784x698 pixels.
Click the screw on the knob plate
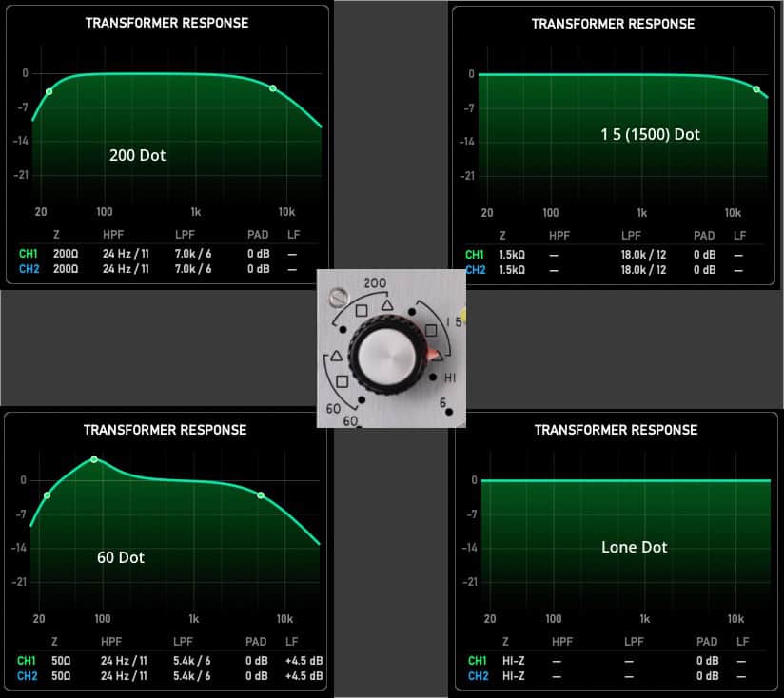(x=338, y=298)
